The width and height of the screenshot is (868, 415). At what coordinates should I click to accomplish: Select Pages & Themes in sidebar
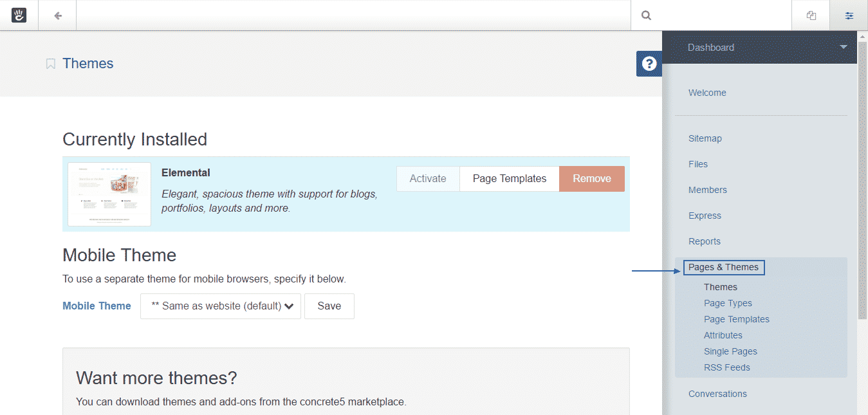click(x=723, y=267)
